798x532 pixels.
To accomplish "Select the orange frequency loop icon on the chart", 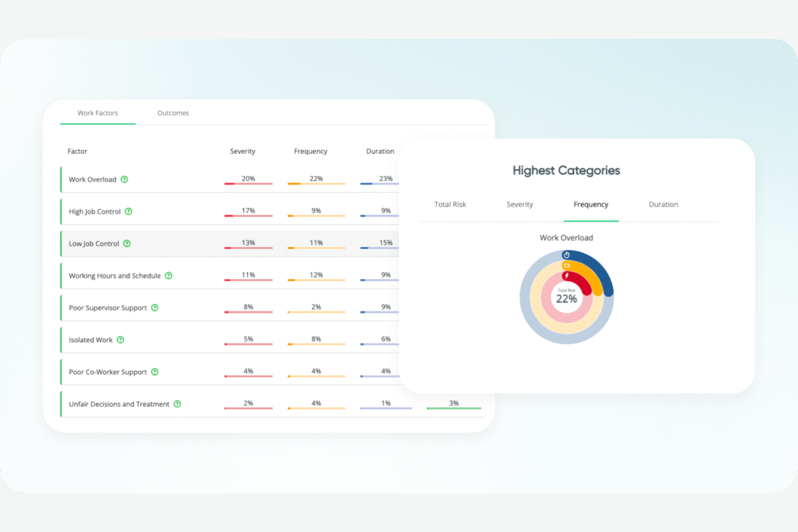I will (x=567, y=265).
